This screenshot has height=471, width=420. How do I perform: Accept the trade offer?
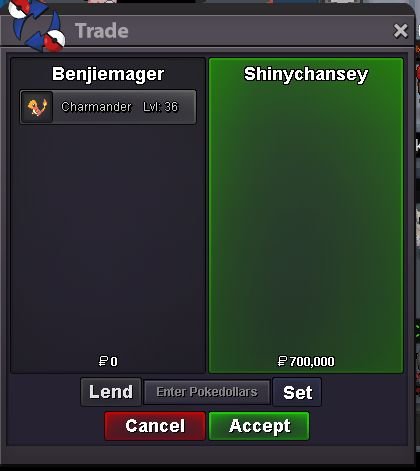[259, 426]
